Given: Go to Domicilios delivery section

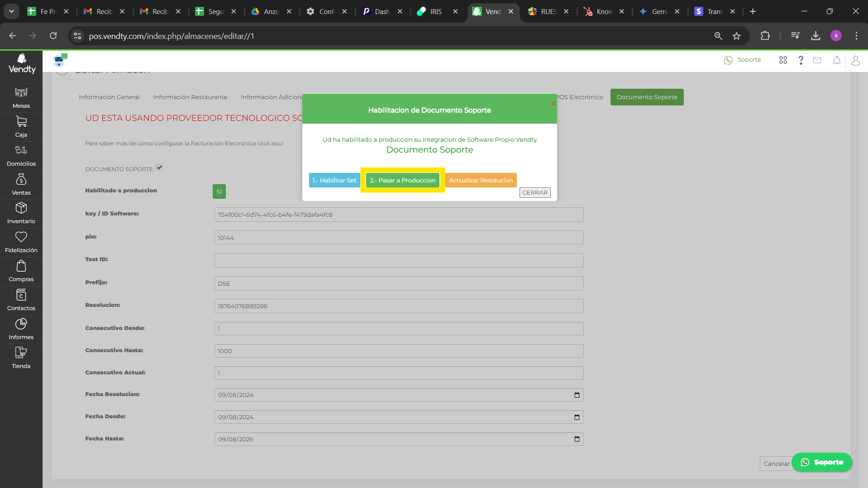Looking at the screenshot, I should pos(21,156).
